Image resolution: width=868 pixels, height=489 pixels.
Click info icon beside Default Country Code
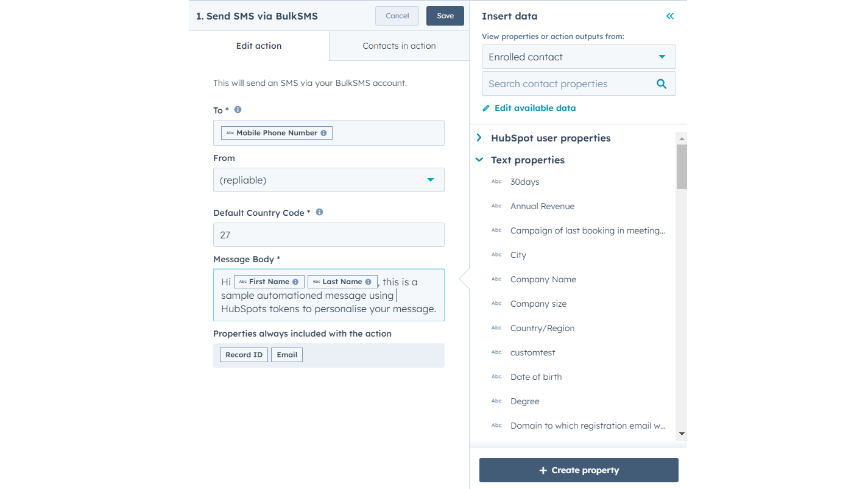coord(319,212)
